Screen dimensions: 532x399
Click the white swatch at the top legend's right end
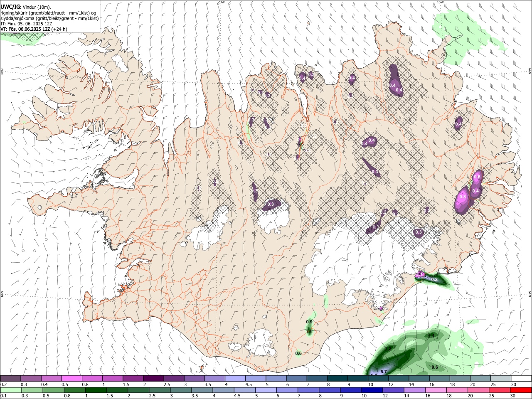tap(521, 379)
